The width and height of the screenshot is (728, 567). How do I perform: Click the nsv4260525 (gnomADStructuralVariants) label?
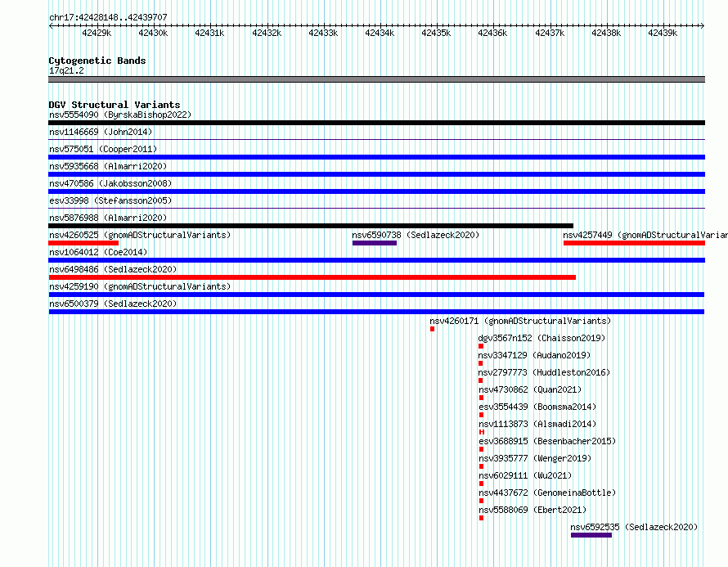pos(140,235)
